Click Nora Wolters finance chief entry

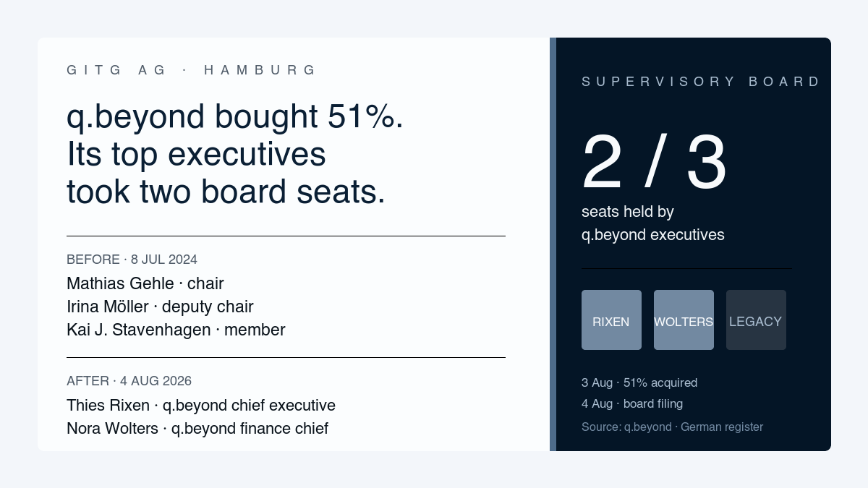point(197,428)
